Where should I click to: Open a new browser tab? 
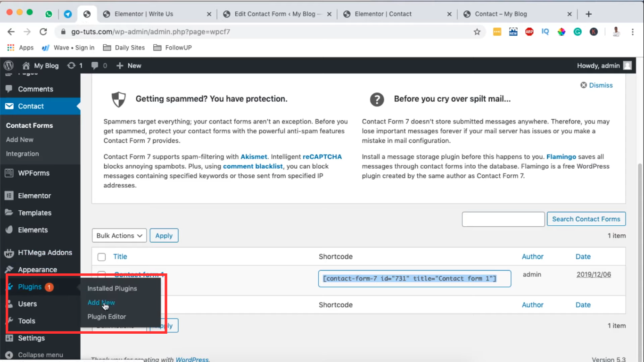588,14
